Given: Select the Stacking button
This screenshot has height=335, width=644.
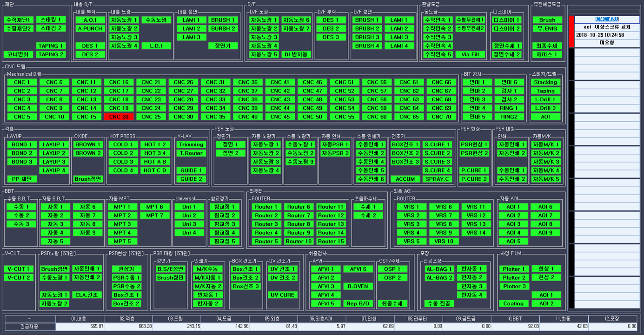Looking at the screenshot, I should [x=545, y=82].
